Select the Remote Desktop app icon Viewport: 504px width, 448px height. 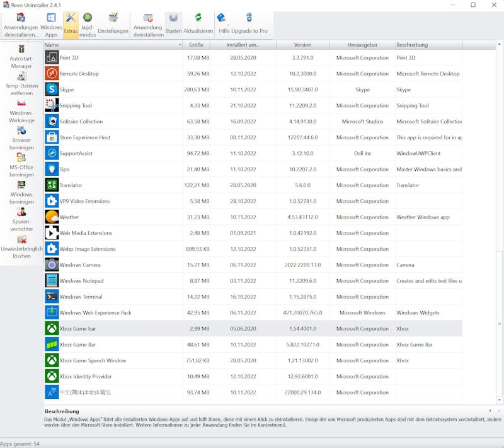pos(52,74)
